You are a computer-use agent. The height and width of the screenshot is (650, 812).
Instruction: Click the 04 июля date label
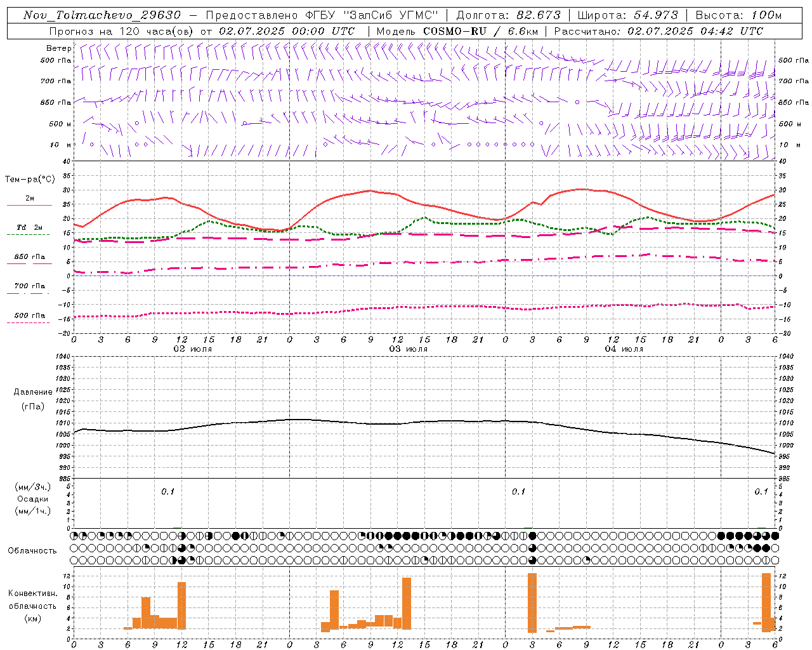pos(624,349)
